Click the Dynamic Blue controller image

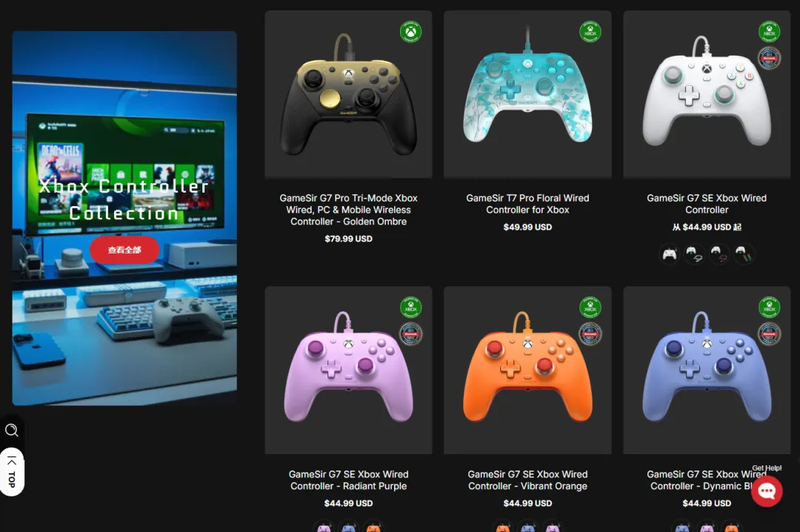pyautogui.click(x=707, y=370)
